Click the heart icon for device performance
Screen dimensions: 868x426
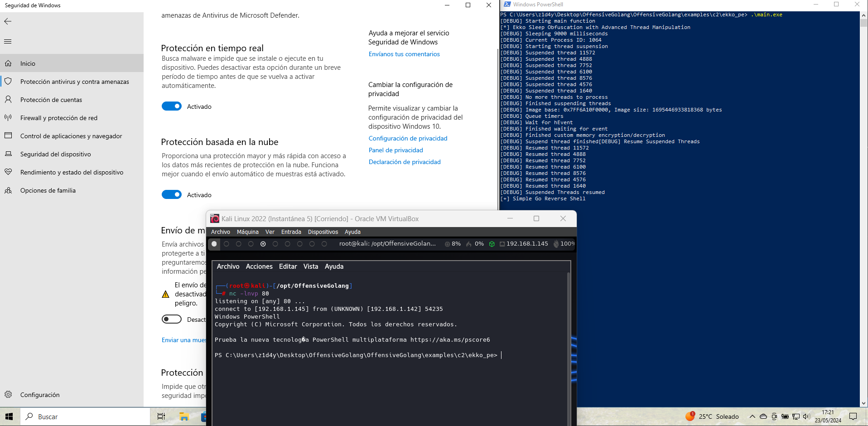coord(8,172)
